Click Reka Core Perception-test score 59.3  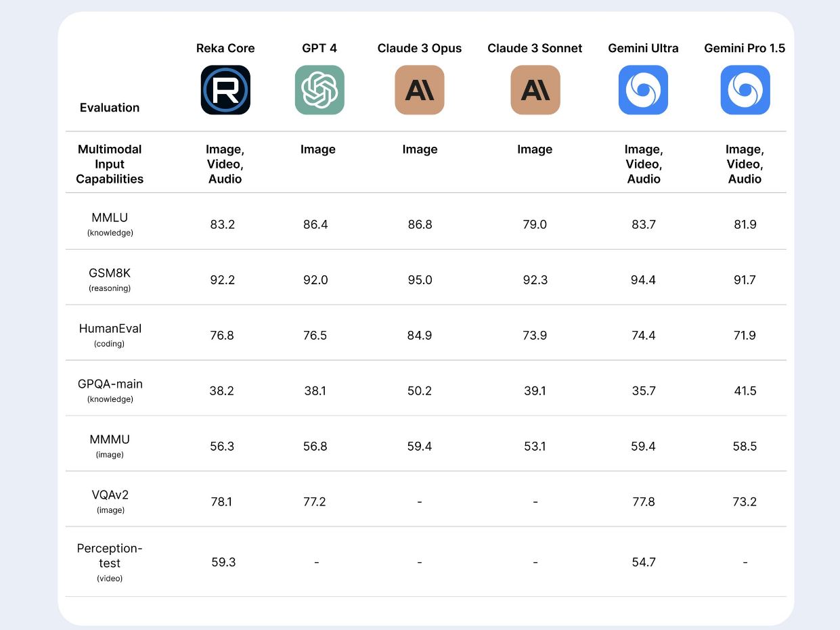(x=223, y=562)
